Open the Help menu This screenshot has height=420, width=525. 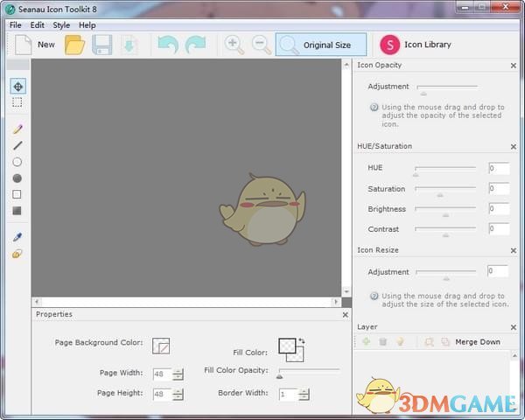click(87, 25)
